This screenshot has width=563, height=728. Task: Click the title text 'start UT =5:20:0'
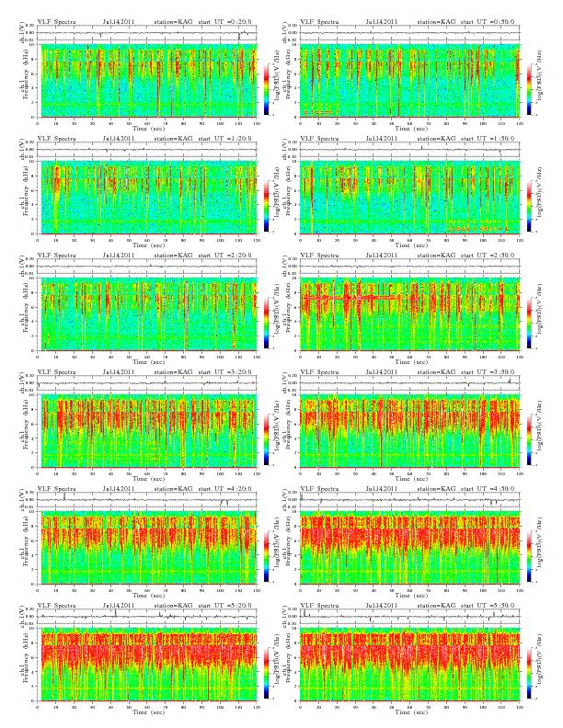coord(224,606)
